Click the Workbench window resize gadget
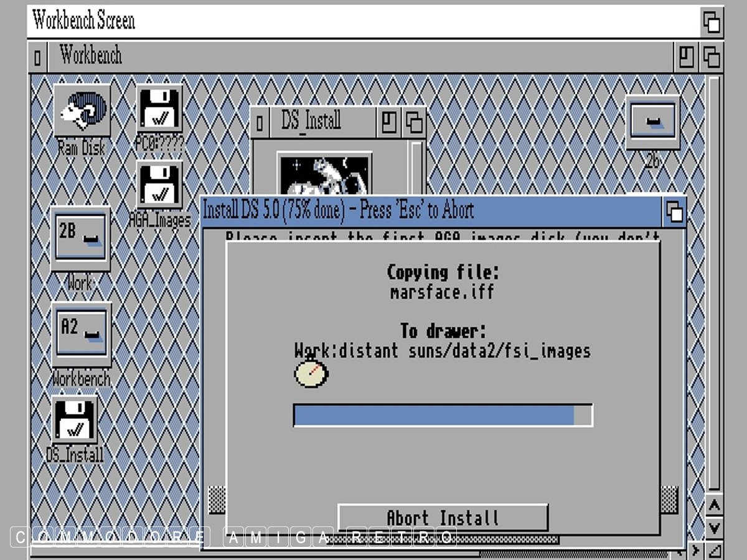Screen dimensions: 747x560 (x=715, y=551)
